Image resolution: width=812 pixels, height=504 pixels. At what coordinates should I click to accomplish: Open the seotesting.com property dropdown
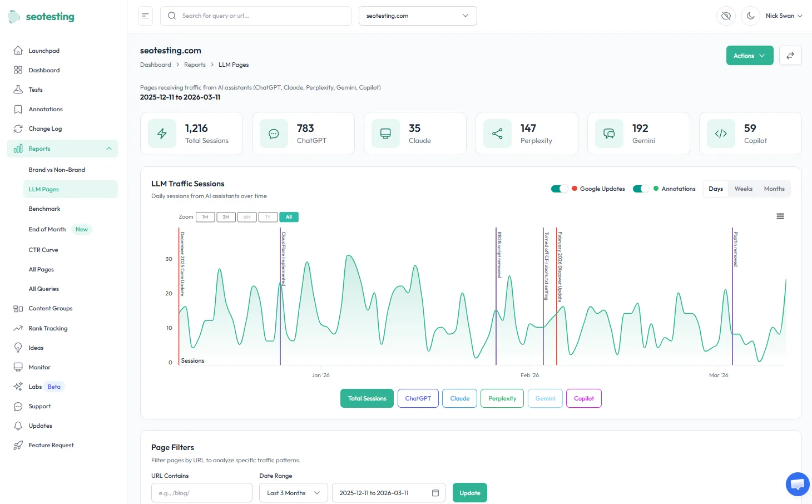(418, 16)
